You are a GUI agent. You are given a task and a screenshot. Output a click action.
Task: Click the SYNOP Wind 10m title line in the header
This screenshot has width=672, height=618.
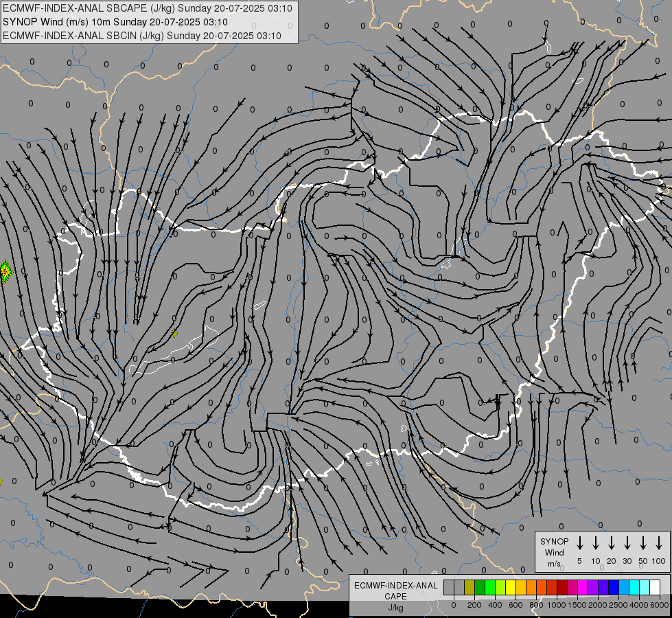pyautogui.click(x=115, y=22)
